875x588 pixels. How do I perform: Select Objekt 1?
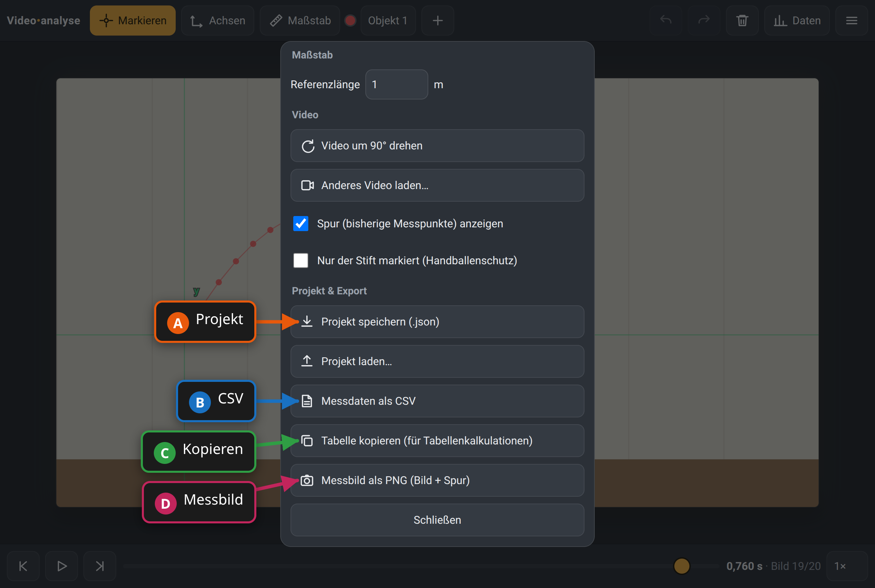click(388, 21)
